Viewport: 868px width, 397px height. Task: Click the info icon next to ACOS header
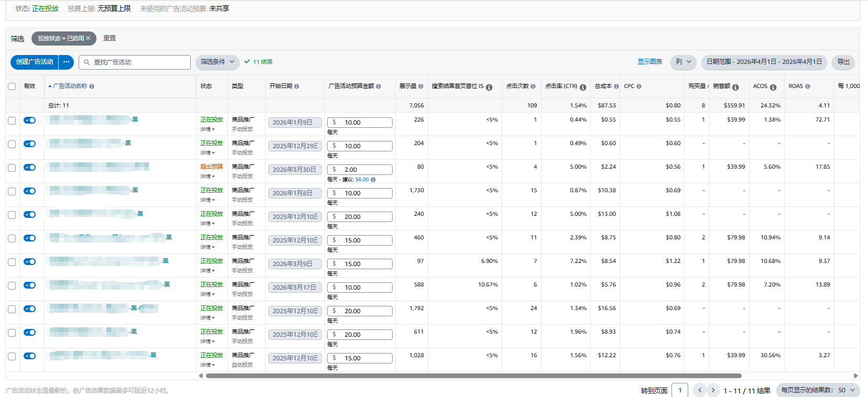773,87
